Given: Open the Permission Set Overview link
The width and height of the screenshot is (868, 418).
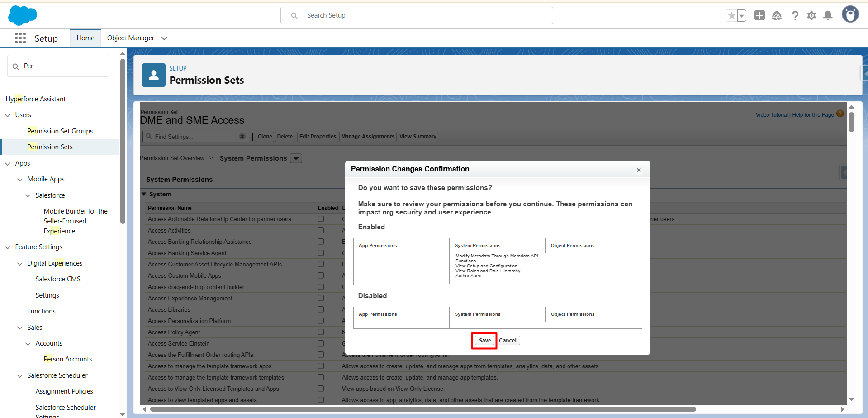Looking at the screenshot, I should click(172, 158).
